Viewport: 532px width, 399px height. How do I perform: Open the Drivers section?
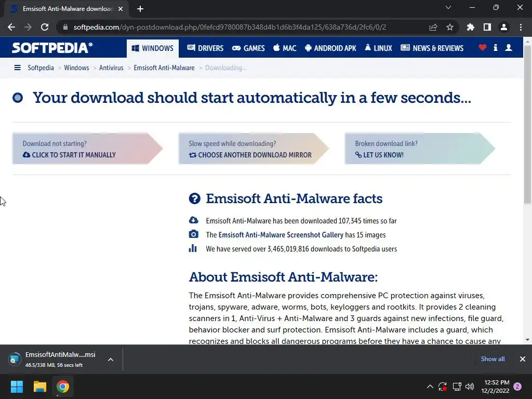coord(205,48)
